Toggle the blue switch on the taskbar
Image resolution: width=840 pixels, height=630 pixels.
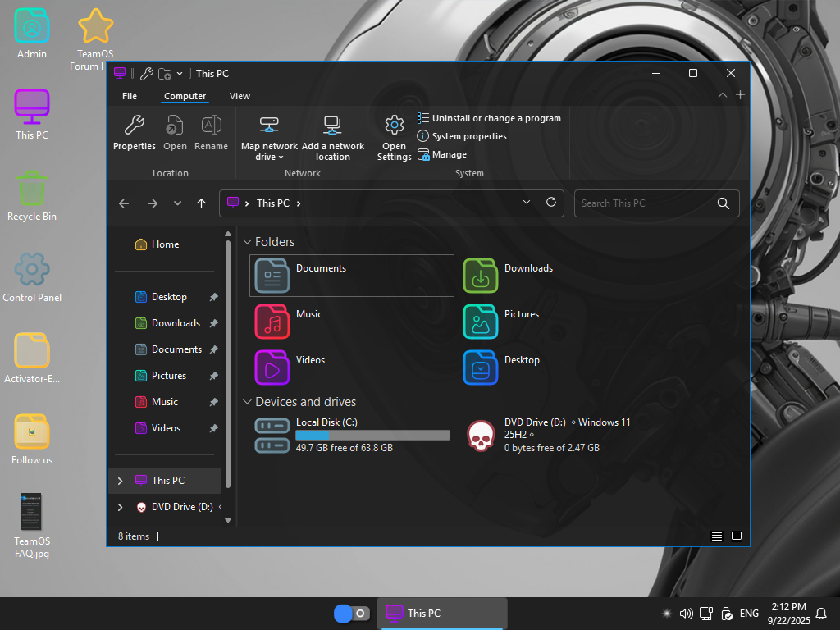coord(352,614)
